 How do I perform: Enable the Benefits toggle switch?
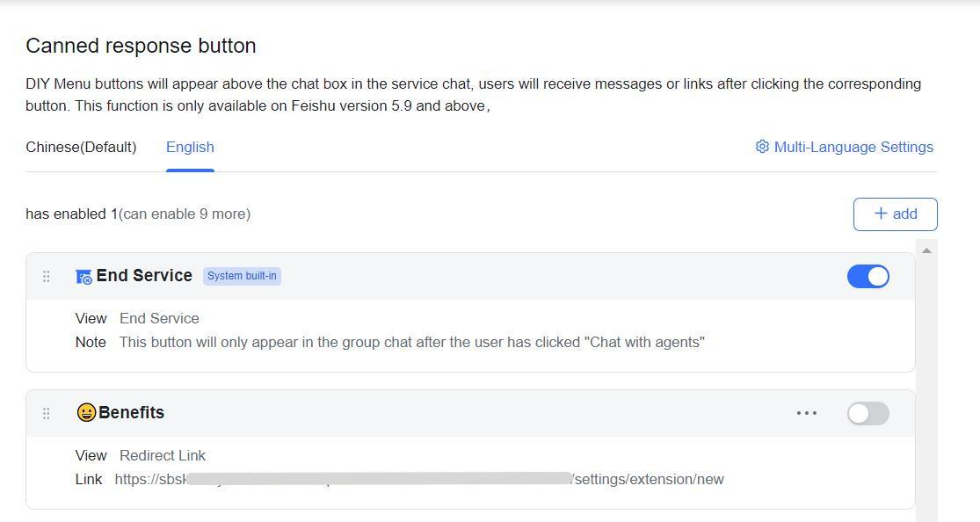(867, 413)
